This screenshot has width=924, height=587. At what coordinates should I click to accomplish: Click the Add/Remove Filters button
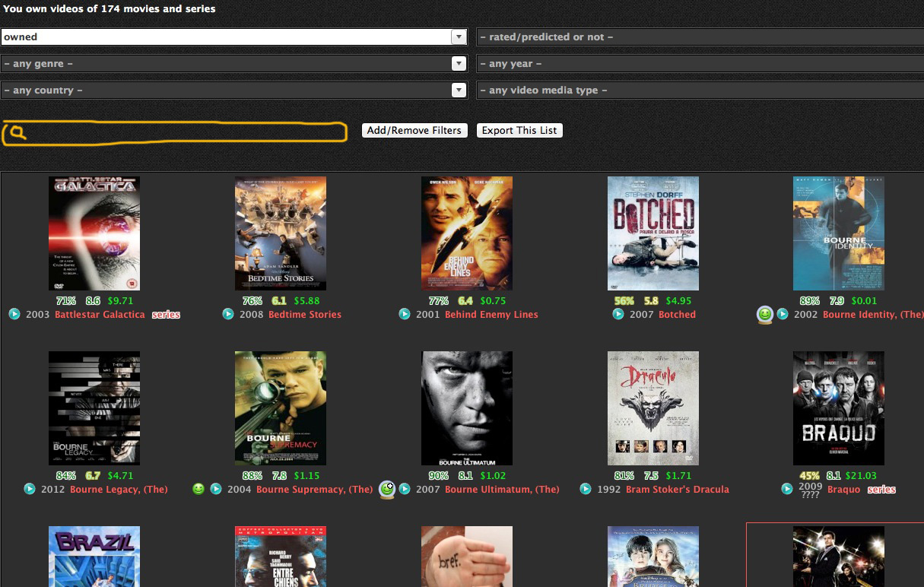coord(414,130)
